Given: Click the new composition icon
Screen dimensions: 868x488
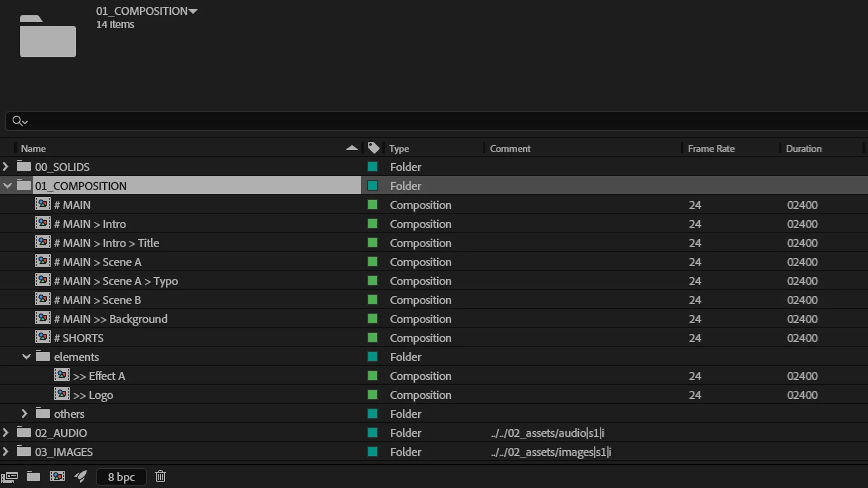Looking at the screenshot, I should tap(57, 476).
